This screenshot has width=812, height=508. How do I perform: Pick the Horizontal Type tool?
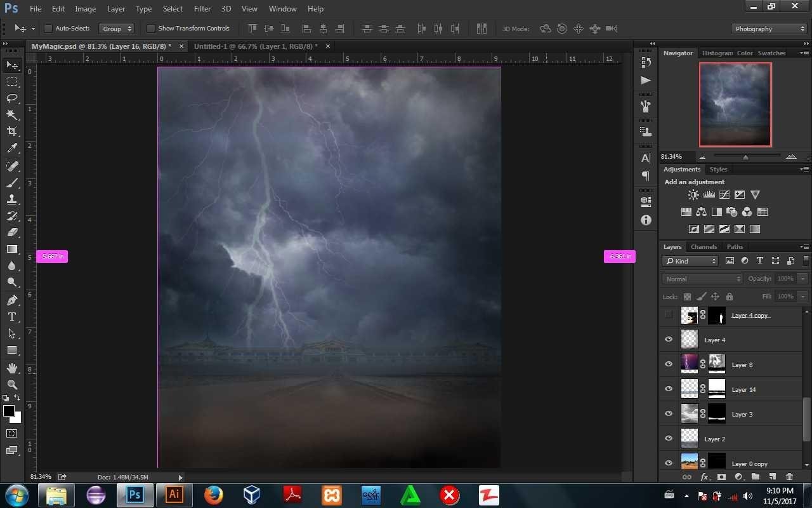[x=12, y=317]
